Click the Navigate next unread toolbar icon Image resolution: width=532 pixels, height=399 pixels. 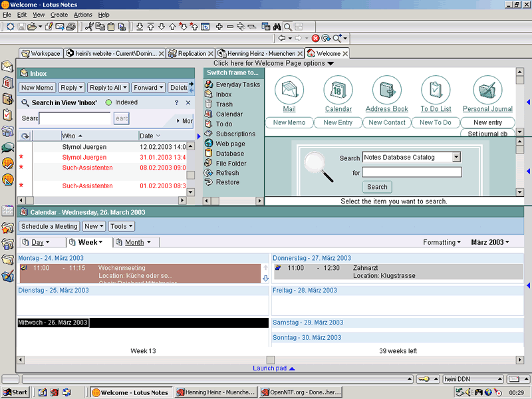pos(184,27)
